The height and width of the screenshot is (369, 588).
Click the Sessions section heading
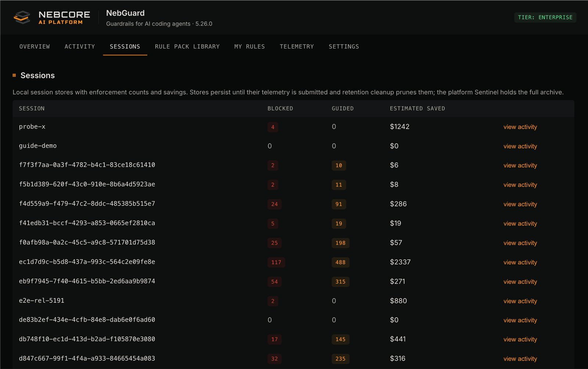point(37,75)
